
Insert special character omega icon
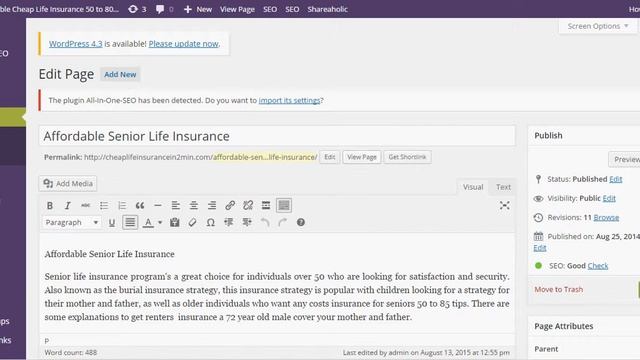pos(210,222)
